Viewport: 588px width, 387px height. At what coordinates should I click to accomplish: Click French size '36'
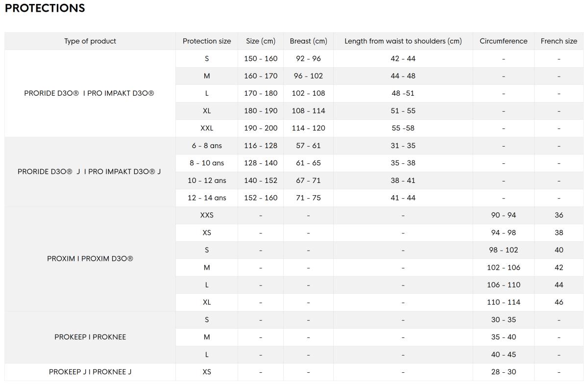click(x=559, y=215)
